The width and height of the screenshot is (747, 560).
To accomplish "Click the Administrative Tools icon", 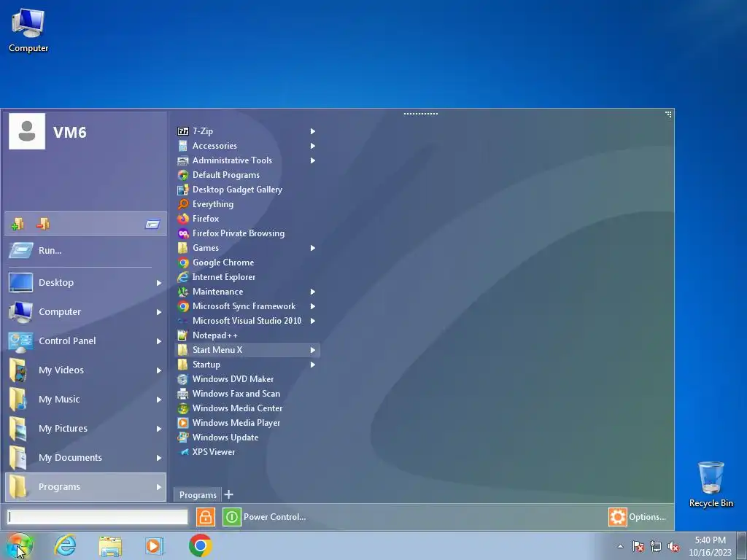I will (183, 160).
